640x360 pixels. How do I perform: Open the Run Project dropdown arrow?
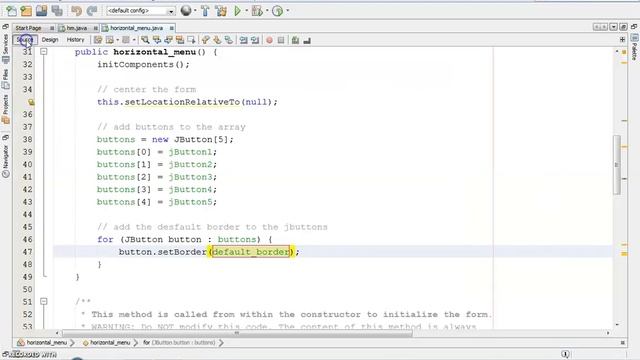246,11
